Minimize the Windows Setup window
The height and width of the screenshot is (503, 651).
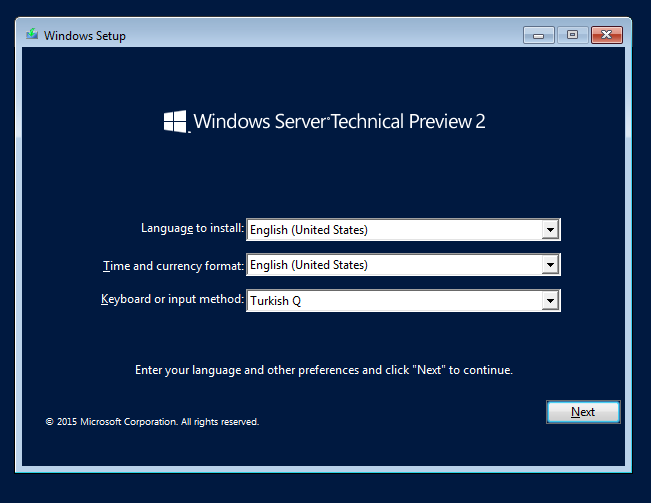pos(538,35)
